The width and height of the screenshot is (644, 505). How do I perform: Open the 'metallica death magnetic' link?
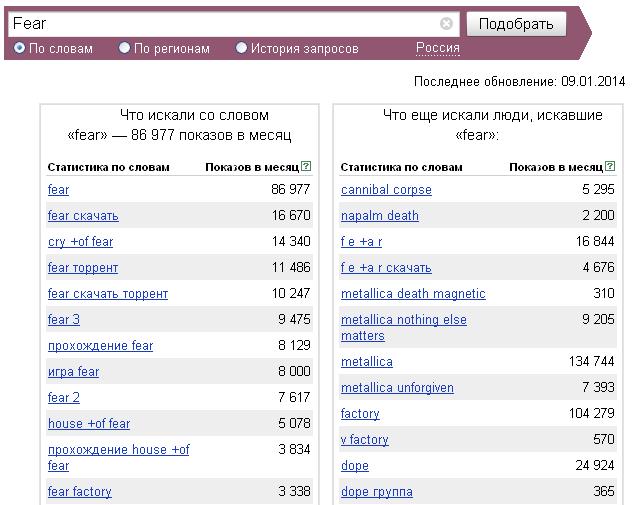coord(413,294)
